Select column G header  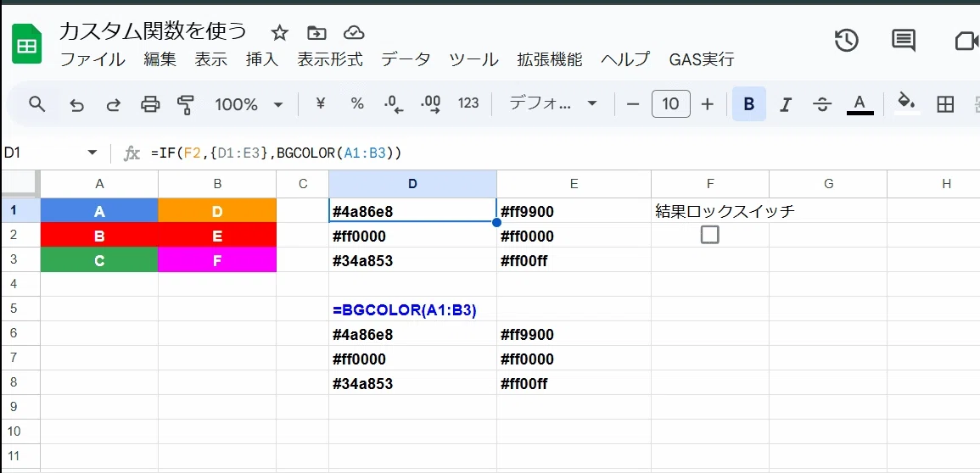click(x=828, y=183)
